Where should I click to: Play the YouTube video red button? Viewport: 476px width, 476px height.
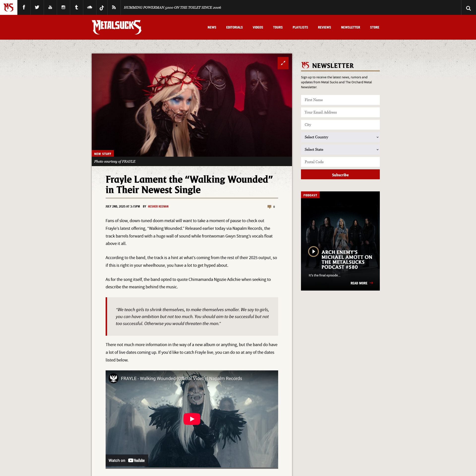(x=192, y=419)
